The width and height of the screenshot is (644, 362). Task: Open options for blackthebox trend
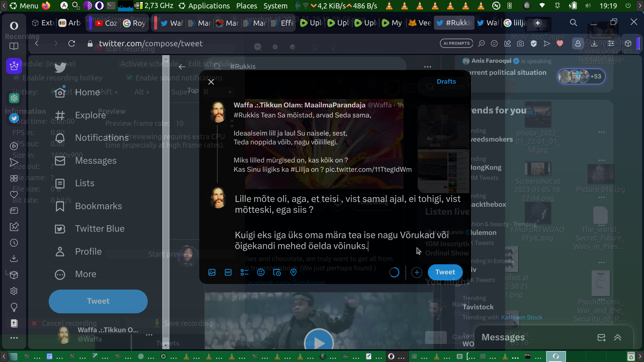pos(601,197)
